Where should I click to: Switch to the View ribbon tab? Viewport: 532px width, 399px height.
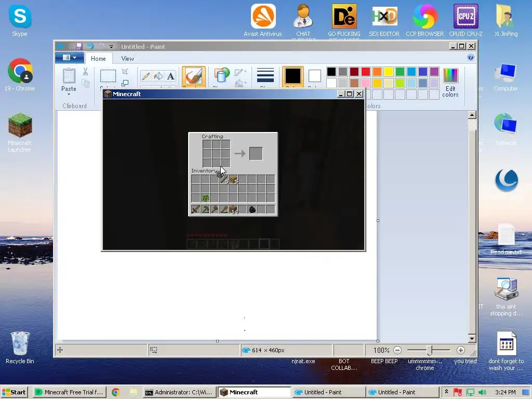pos(128,59)
